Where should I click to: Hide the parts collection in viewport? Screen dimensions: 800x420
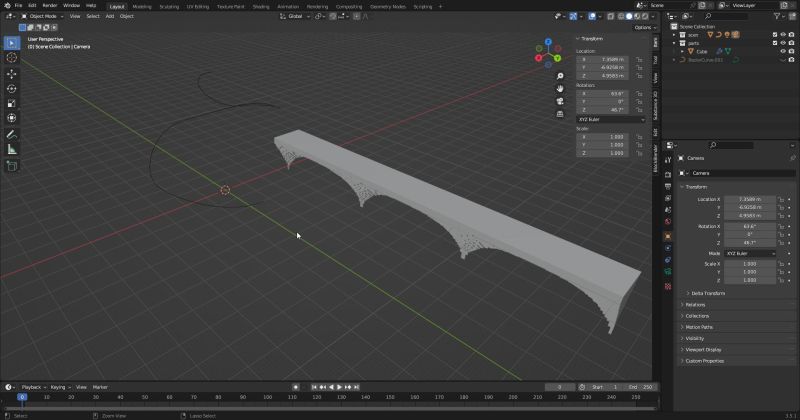tap(783, 43)
